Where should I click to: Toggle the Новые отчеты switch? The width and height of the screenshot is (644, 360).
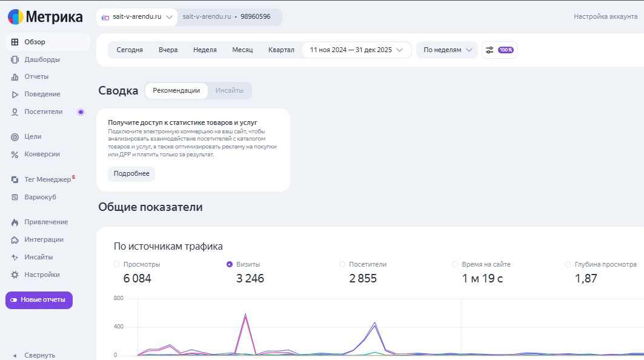pyautogui.click(x=14, y=300)
